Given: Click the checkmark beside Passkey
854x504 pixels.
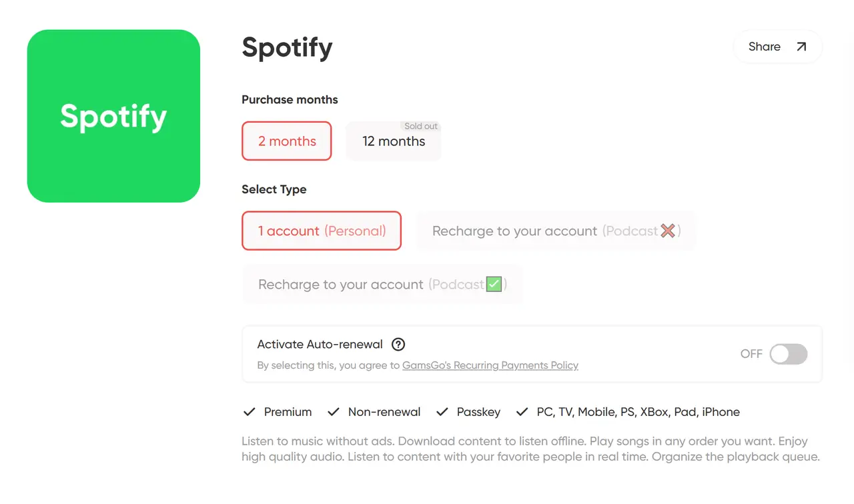Looking at the screenshot, I should tap(442, 412).
